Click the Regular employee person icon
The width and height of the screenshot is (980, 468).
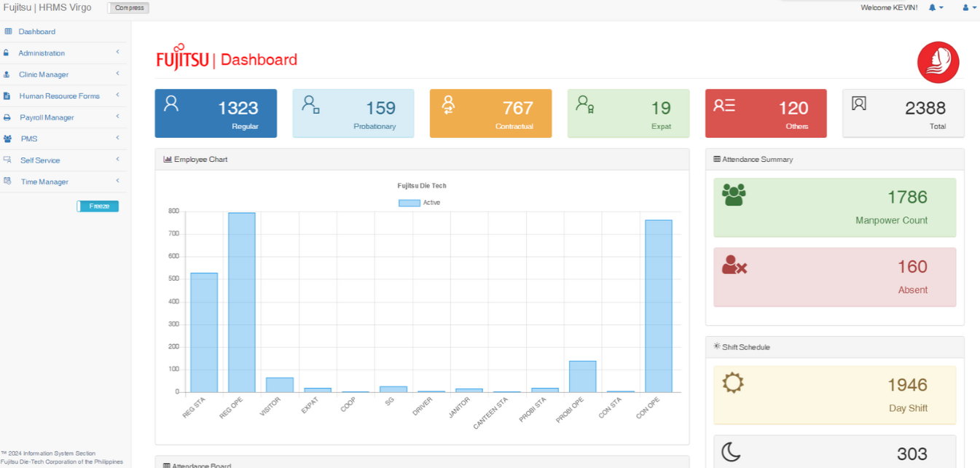[171, 103]
